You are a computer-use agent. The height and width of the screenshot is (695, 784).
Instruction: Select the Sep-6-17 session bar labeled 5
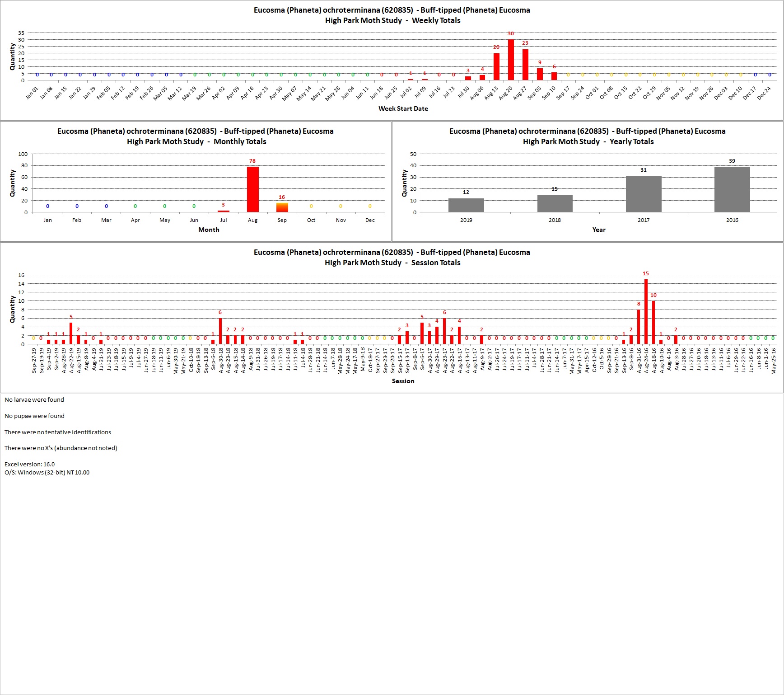[422, 333]
